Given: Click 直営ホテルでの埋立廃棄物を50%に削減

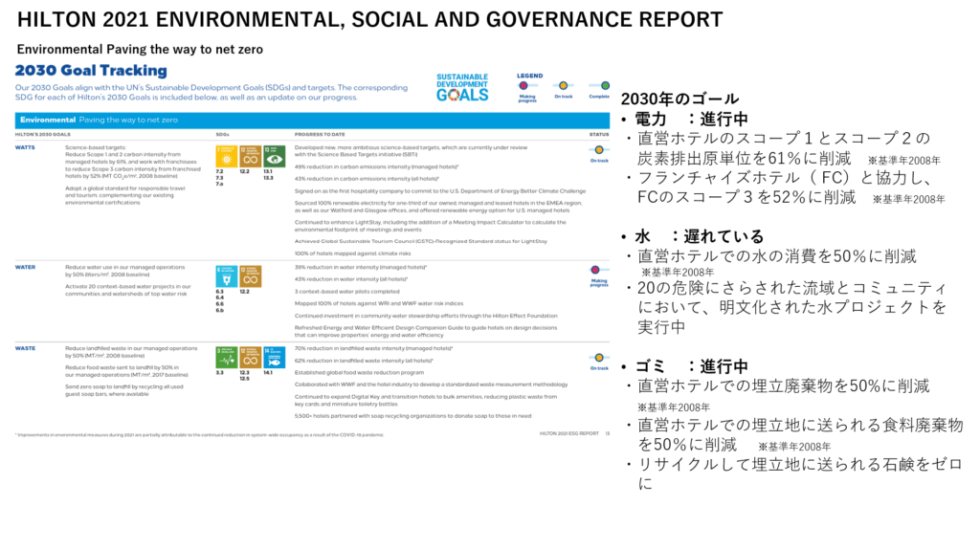Looking at the screenshot, I should 784,386.
